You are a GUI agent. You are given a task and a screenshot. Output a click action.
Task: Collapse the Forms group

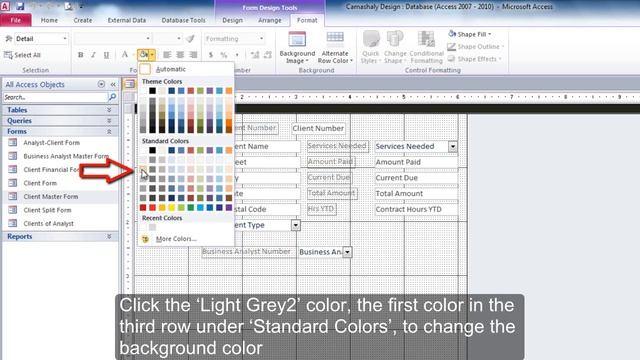click(109, 131)
